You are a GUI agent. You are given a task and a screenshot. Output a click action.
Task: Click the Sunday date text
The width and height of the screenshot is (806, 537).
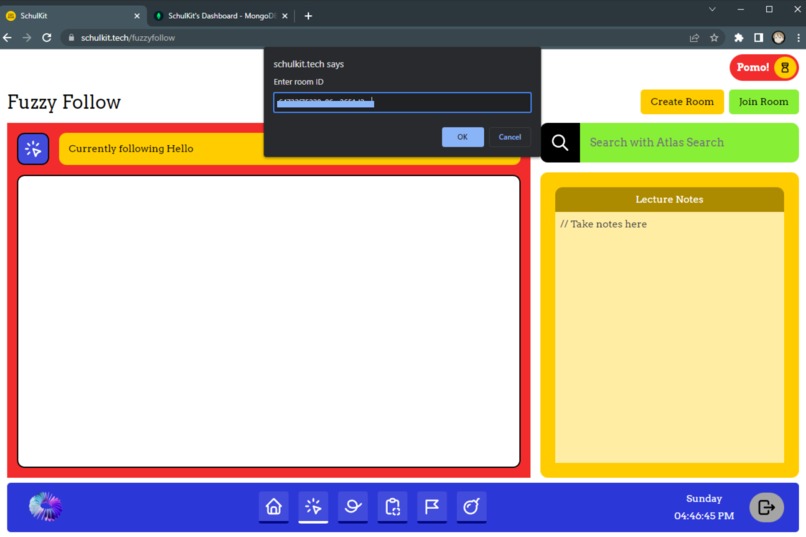(704, 498)
